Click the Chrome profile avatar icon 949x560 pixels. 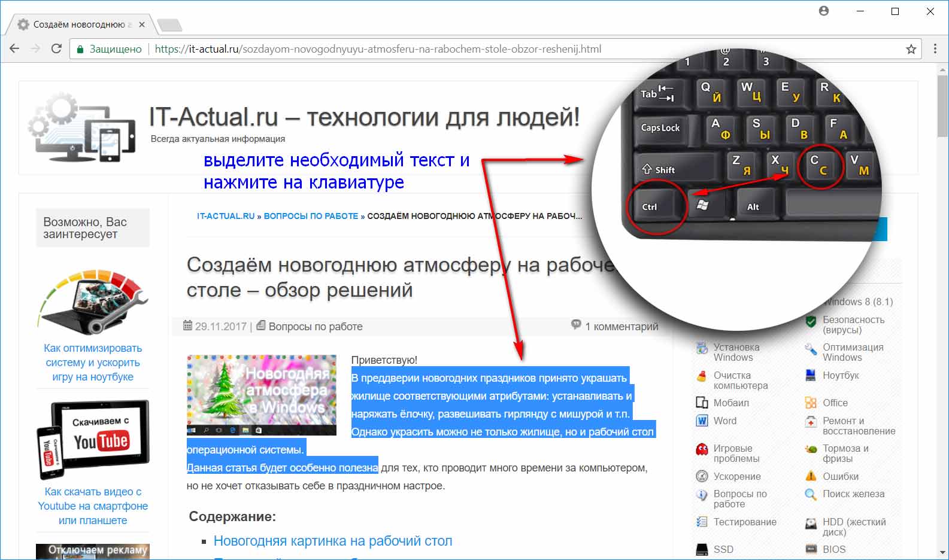824,11
